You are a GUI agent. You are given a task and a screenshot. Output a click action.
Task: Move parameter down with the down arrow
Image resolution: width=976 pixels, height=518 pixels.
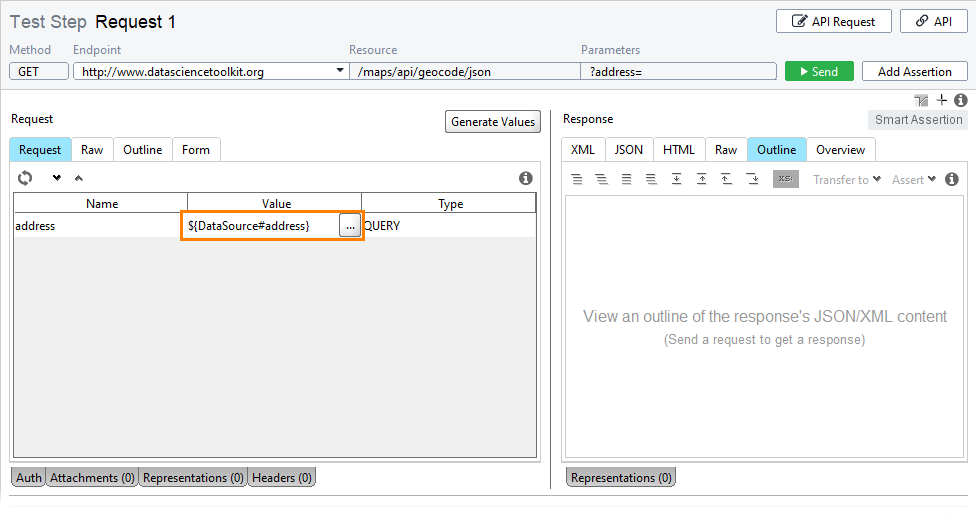57,178
